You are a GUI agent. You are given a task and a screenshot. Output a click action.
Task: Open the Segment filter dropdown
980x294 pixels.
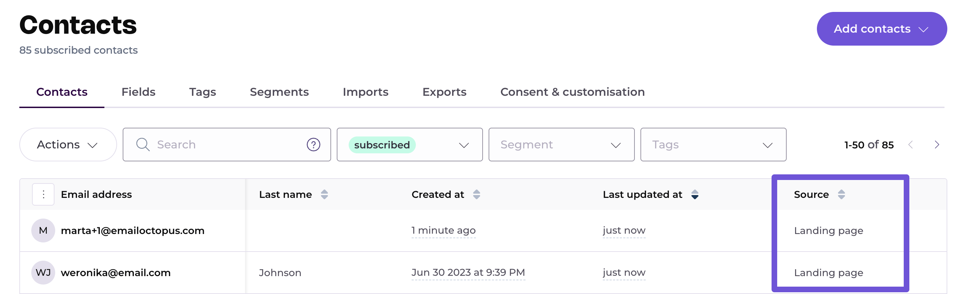point(561,145)
